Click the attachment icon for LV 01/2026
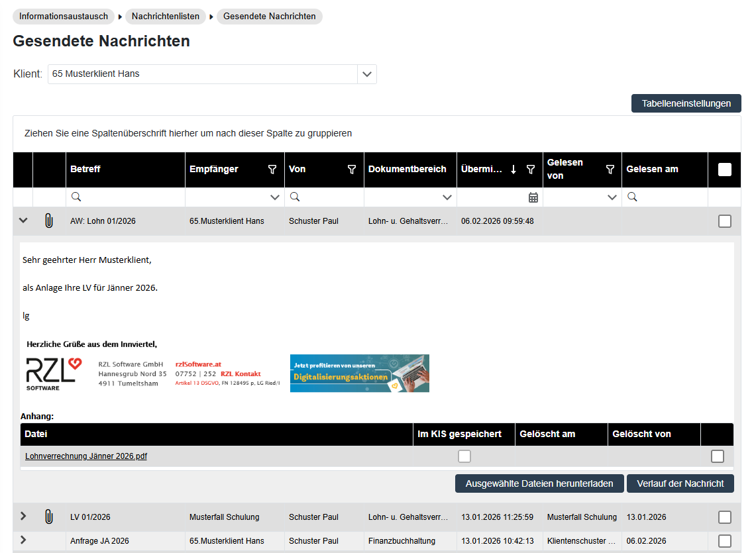756x553 pixels. pos(48,517)
